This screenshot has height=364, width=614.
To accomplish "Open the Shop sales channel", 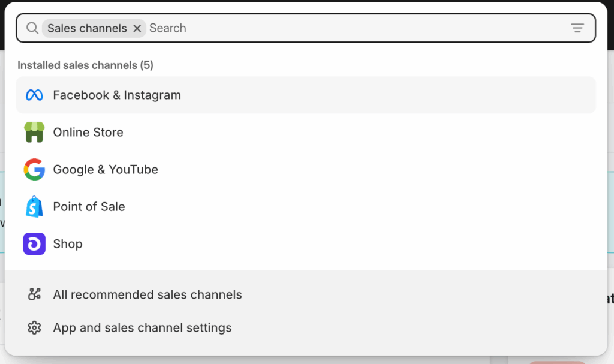I will coord(68,244).
